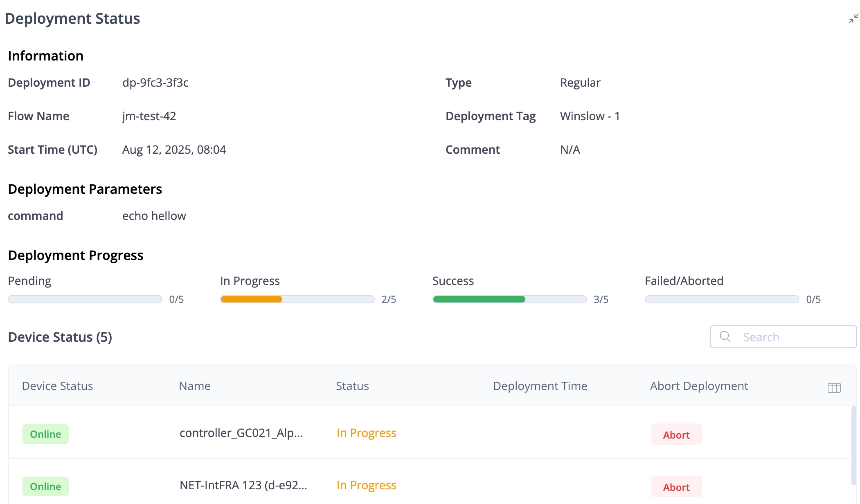Screen dimensions: 860x504
Task: Click the Online badge for controller_GC021
Action: tap(45, 434)
